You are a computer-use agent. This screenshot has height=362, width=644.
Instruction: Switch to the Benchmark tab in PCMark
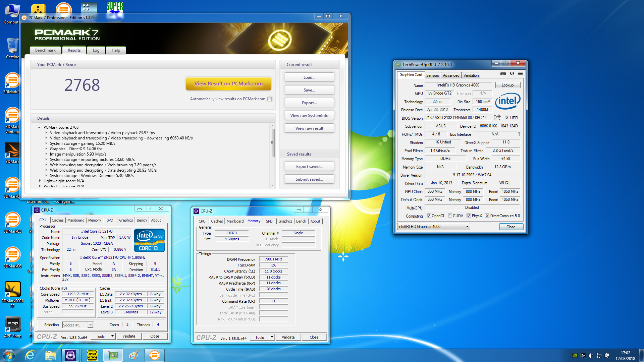click(45, 50)
